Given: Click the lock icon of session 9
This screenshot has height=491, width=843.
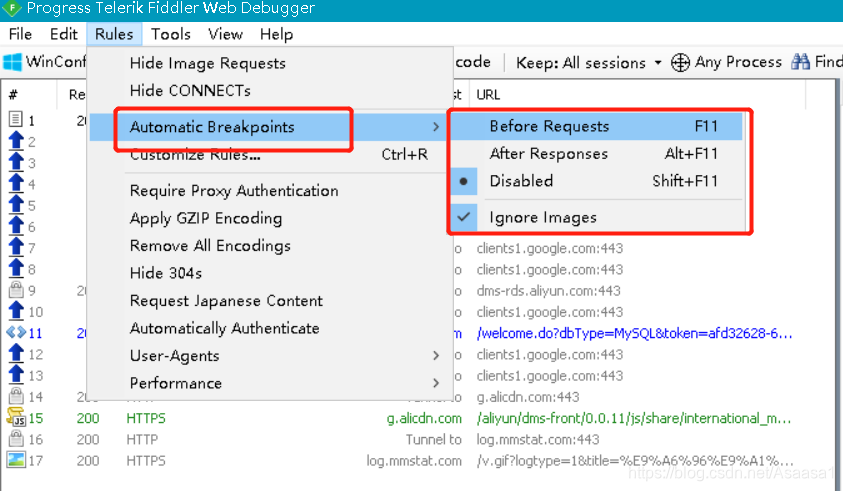Looking at the screenshot, I should [16, 290].
